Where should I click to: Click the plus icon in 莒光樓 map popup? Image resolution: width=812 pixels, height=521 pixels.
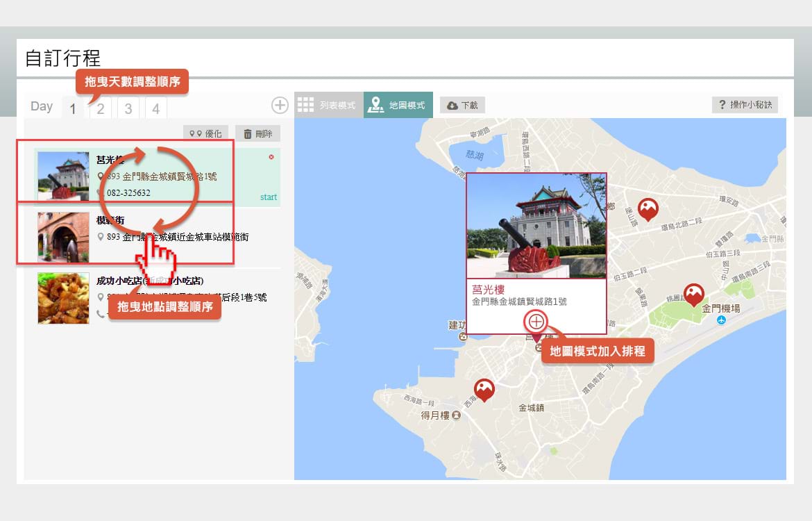pos(536,321)
